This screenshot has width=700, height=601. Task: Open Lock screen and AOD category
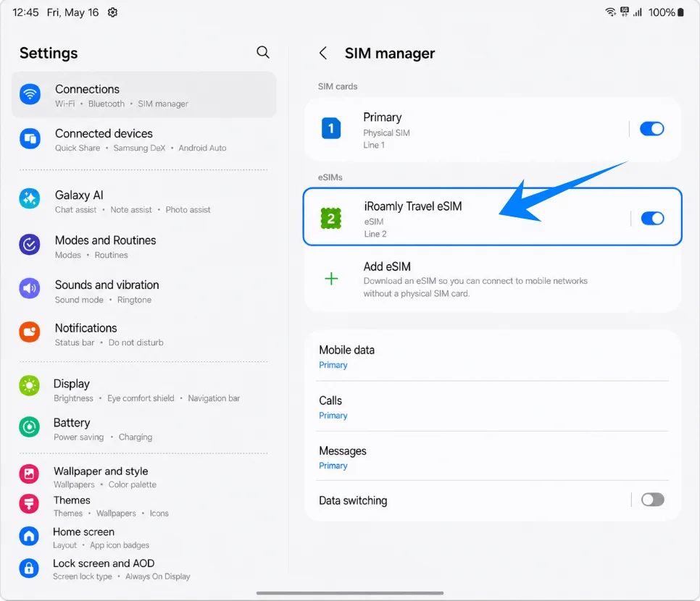tap(143, 569)
